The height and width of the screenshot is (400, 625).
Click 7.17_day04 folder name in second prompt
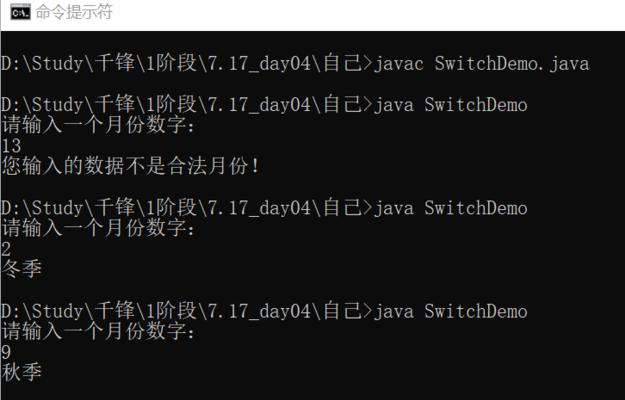(x=259, y=105)
